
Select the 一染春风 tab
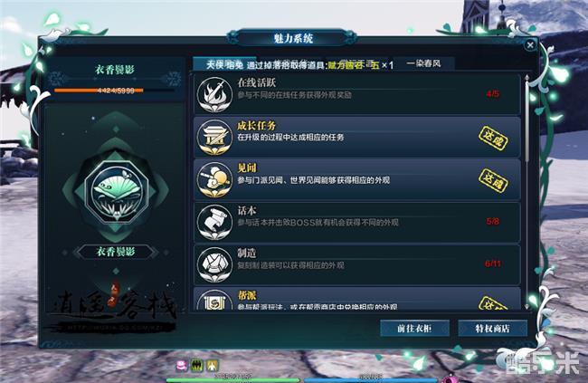[x=423, y=63]
